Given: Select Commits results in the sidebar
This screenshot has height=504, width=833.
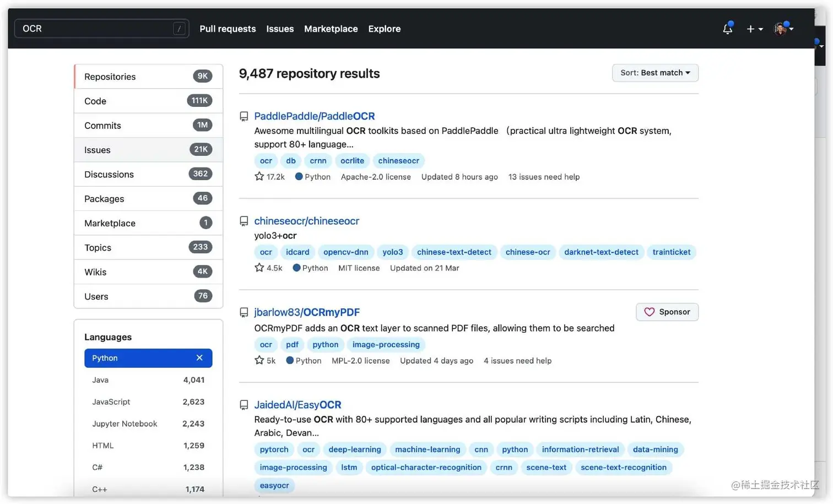Looking at the screenshot, I should [148, 126].
